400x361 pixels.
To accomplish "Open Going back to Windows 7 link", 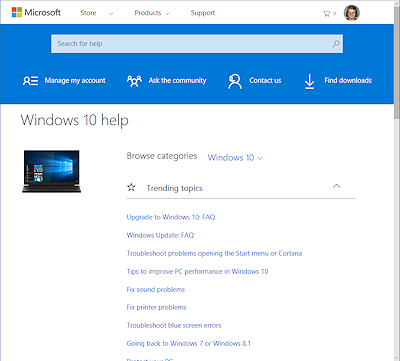I will (x=189, y=343).
